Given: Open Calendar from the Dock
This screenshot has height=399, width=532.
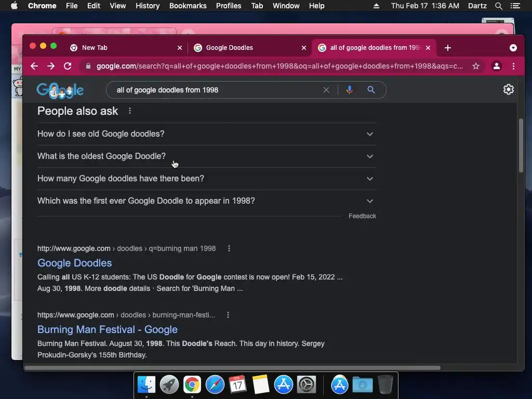Looking at the screenshot, I should coord(237,385).
